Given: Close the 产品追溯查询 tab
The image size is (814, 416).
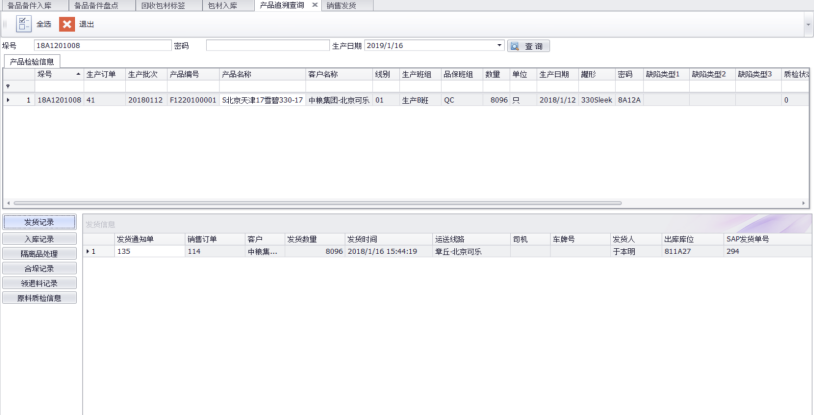Looking at the screenshot, I should (x=315, y=5).
